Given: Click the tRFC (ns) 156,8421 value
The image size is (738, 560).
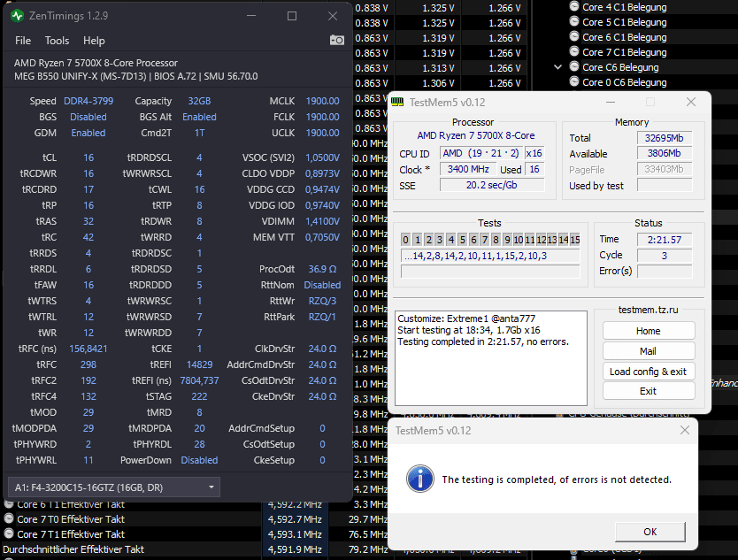Looking at the screenshot, I should pos(88,349).
